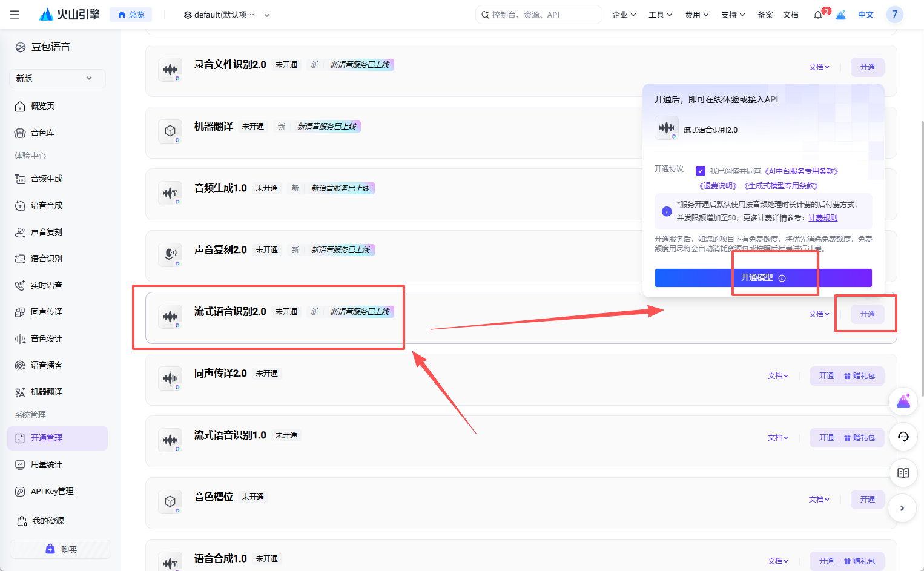Click the 语音识别 sidebar icon
The height and width of the screenshot is (571, 924).
point(20,259)
